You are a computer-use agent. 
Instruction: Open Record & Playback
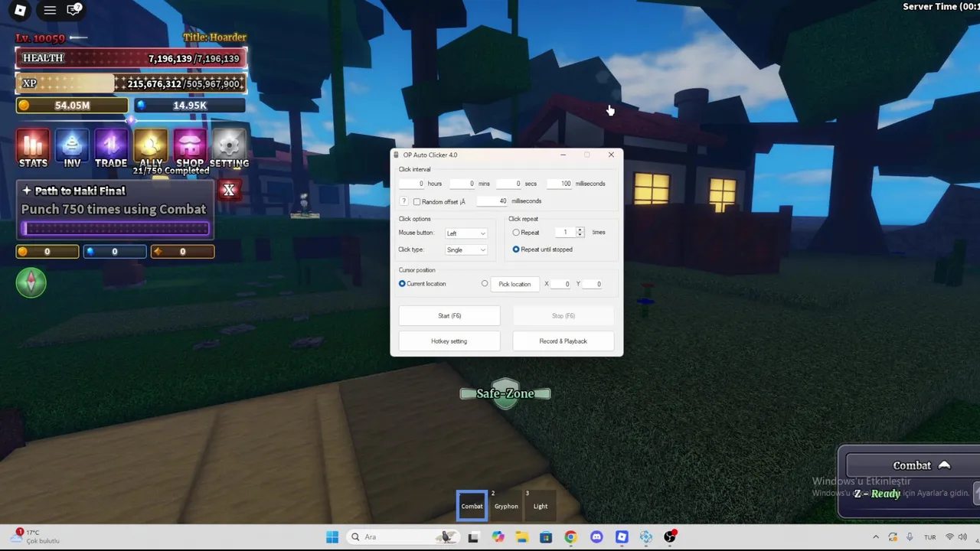click(563, 341)
